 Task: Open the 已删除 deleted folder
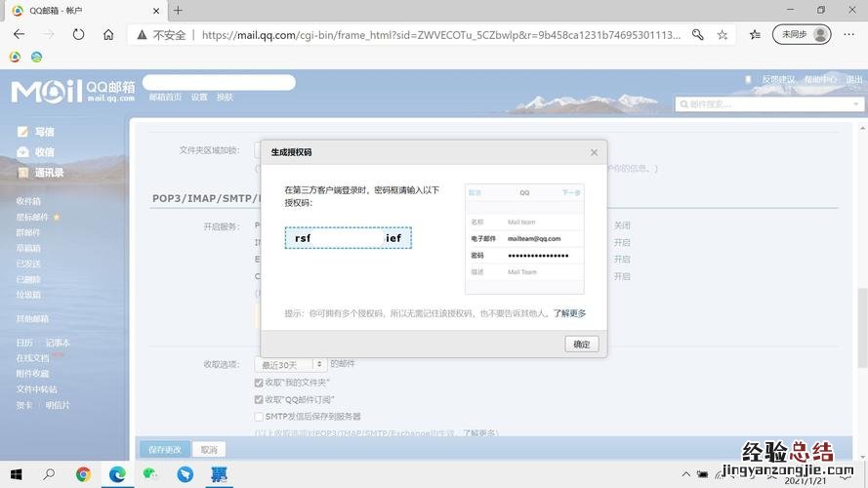(28, 279)
